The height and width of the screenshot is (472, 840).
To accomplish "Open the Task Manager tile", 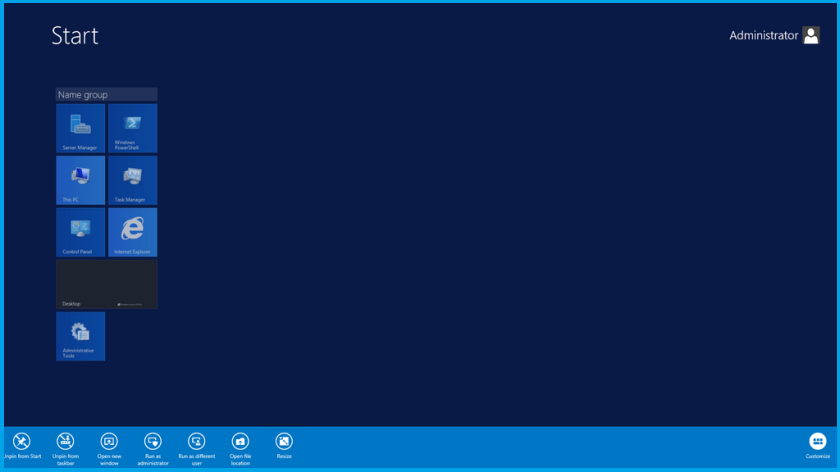I will tap(132, 180).
